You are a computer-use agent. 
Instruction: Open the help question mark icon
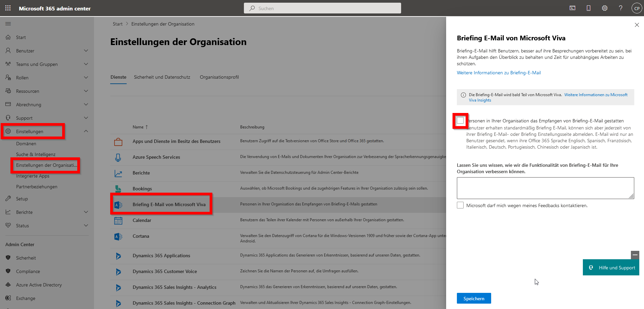[x=620, y=8]
